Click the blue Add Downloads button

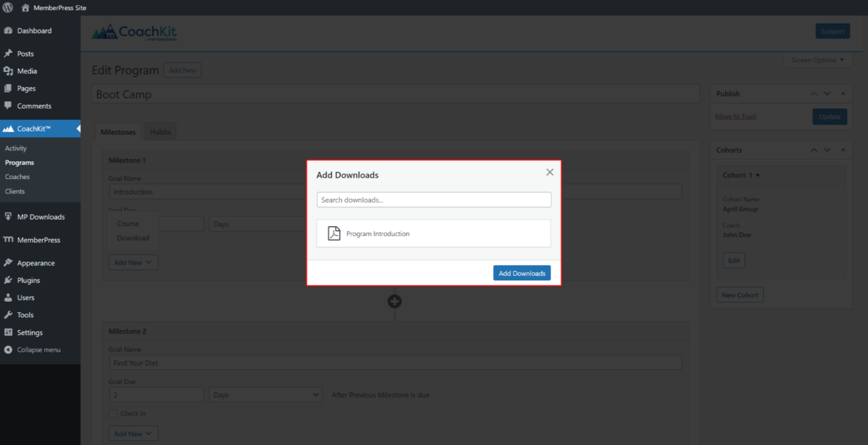tap(522, 273)
